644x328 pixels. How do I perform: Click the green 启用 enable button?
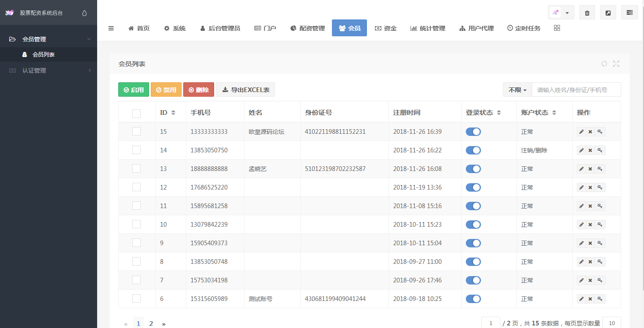coord(133,89)
